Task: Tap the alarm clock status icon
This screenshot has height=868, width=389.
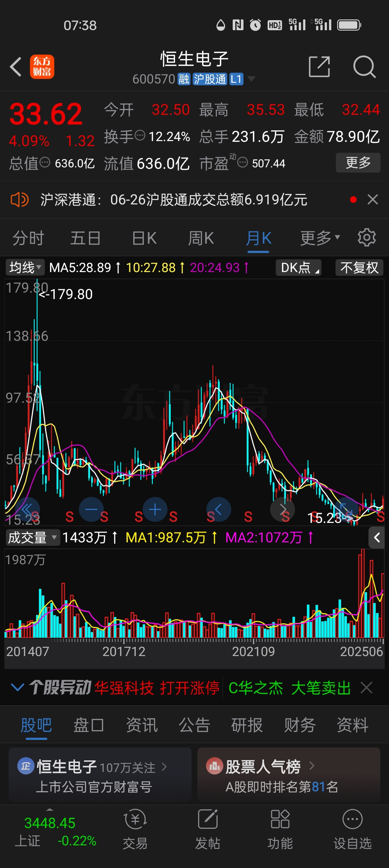Action: (255, 25)
